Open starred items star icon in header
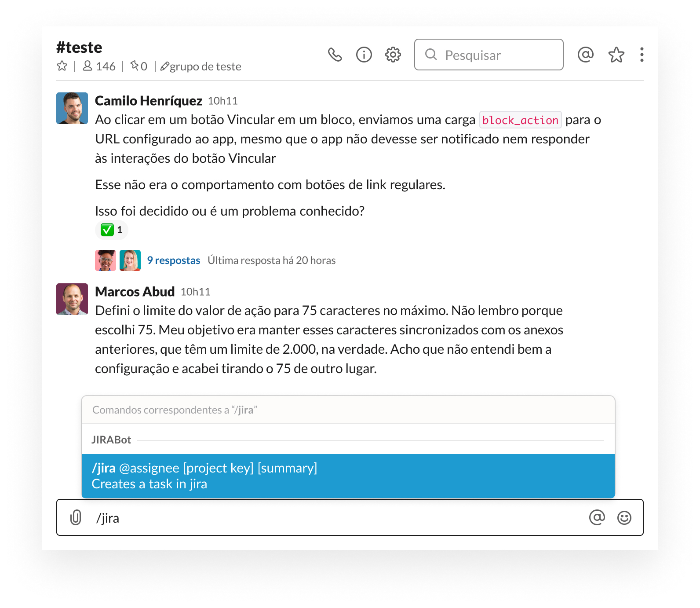This screenshot has width=700, height=608. click(x=616, y=55)
